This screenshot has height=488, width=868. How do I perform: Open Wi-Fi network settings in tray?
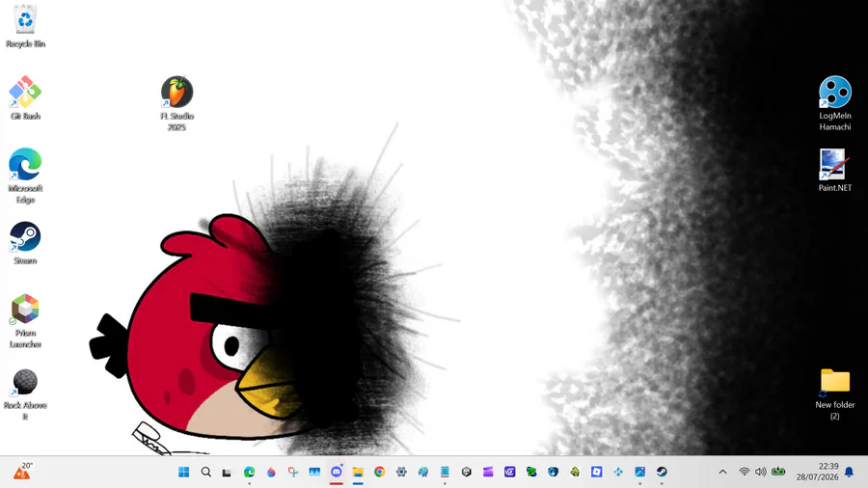point(745,472)
